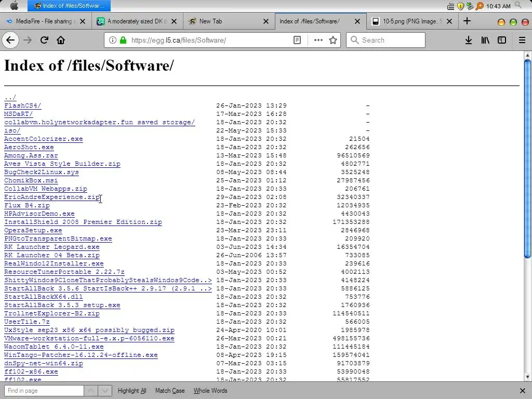The width and height of the screenshot is (532, 399).
Task: Click the scrollbar down arrow
Action: coord(527,377)
